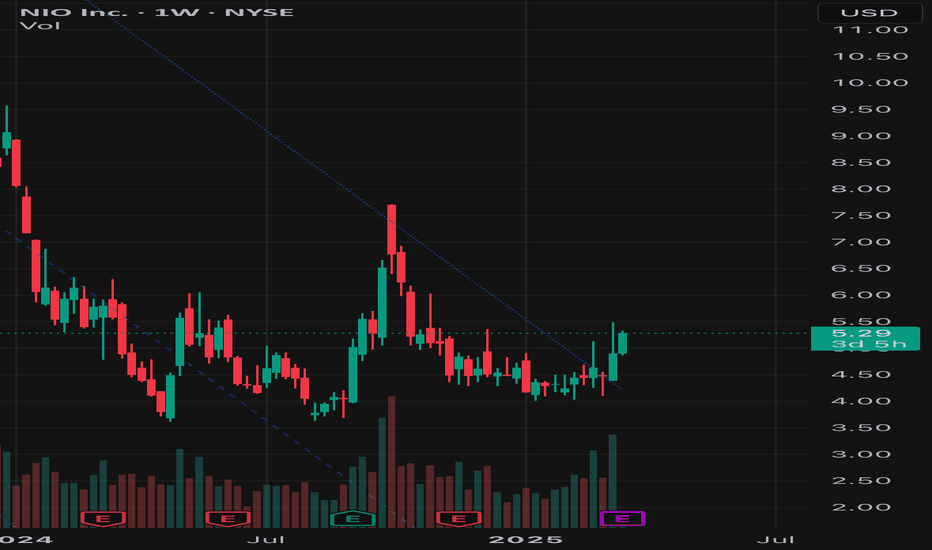
Task: Click the 6.50 price axis label
Action: 861,268
